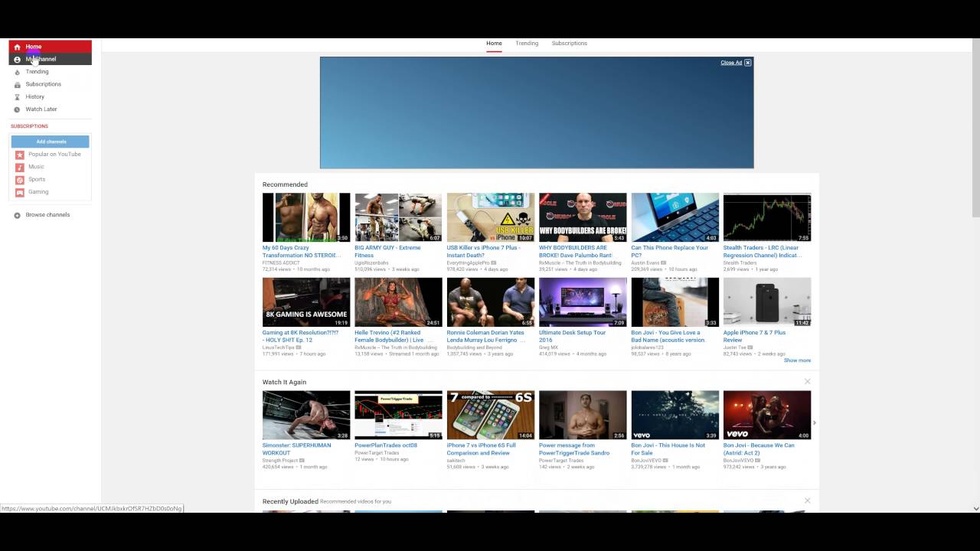980x551 pixels.
Task: Open Apple iPhone 7 & 7 Plus Review thumbnail
Action: (x=767, y=302)
